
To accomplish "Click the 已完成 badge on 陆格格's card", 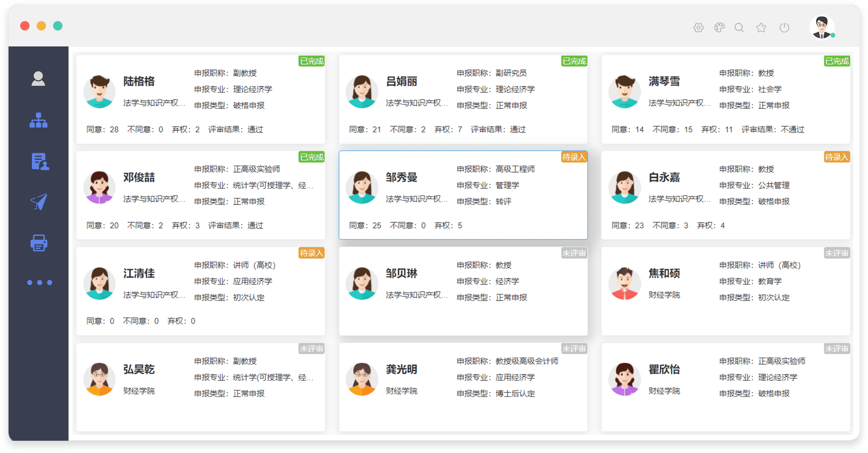I will click(312, 61).
